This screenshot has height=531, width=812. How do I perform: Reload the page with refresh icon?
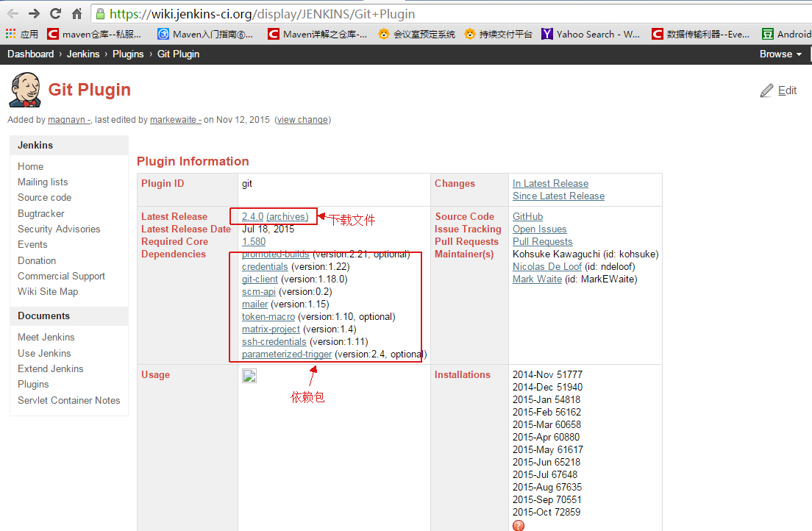[x=55, y=14]
